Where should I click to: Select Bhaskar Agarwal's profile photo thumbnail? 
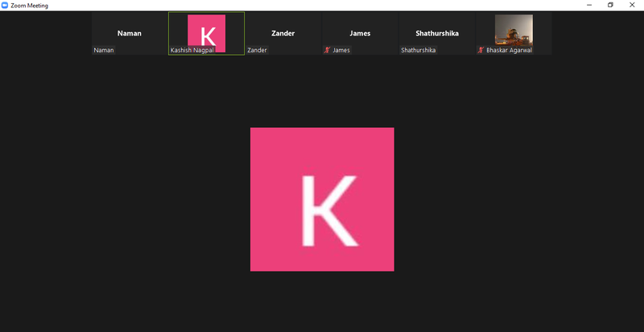point(513,30)
